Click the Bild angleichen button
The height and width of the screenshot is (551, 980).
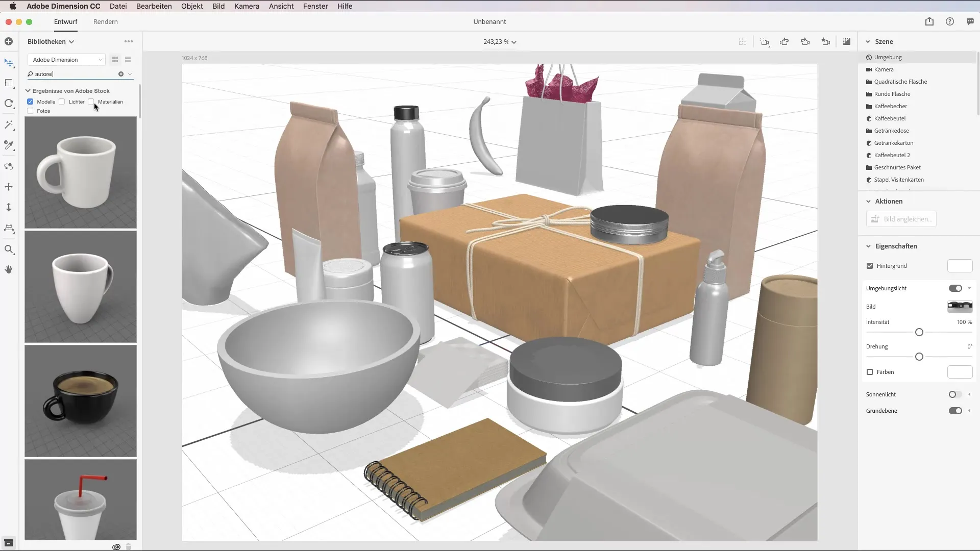tap(901, 219)
